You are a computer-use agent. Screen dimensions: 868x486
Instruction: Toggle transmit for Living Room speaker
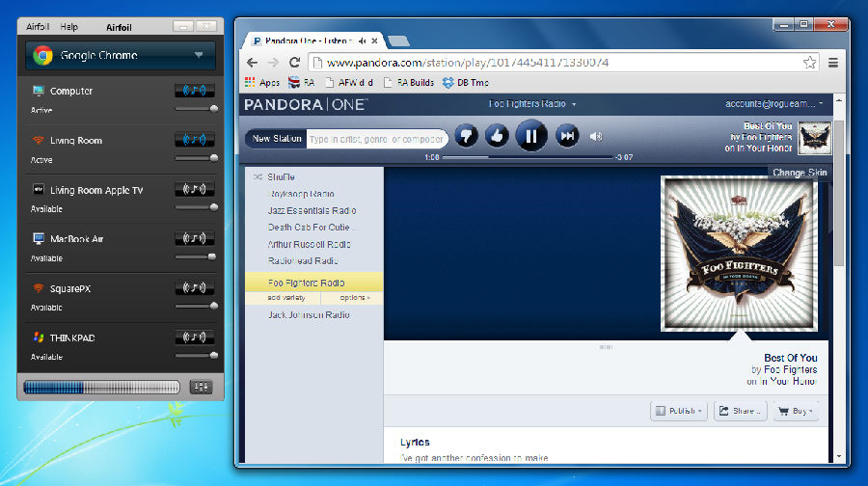pyautogui.click(x=194, y=140)
